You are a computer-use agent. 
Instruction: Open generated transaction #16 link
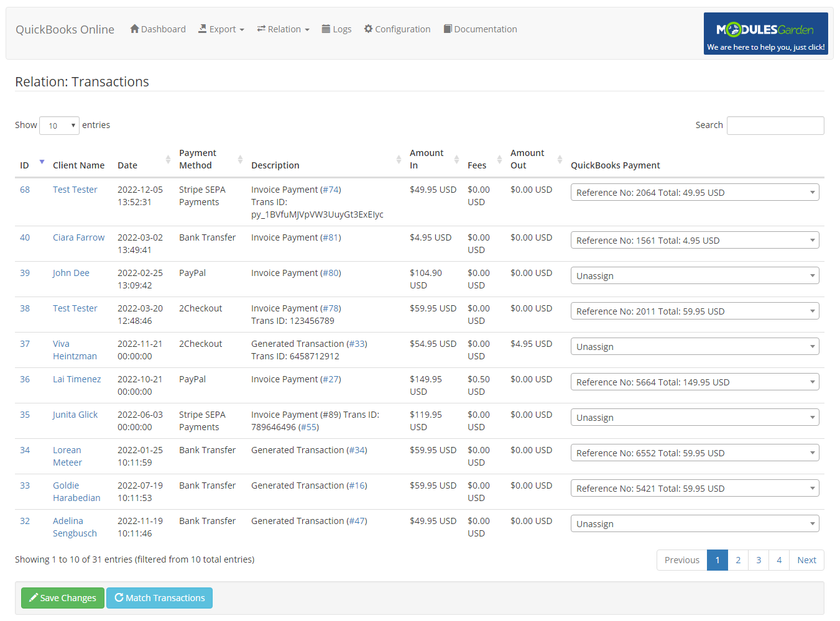pos(357,485)
